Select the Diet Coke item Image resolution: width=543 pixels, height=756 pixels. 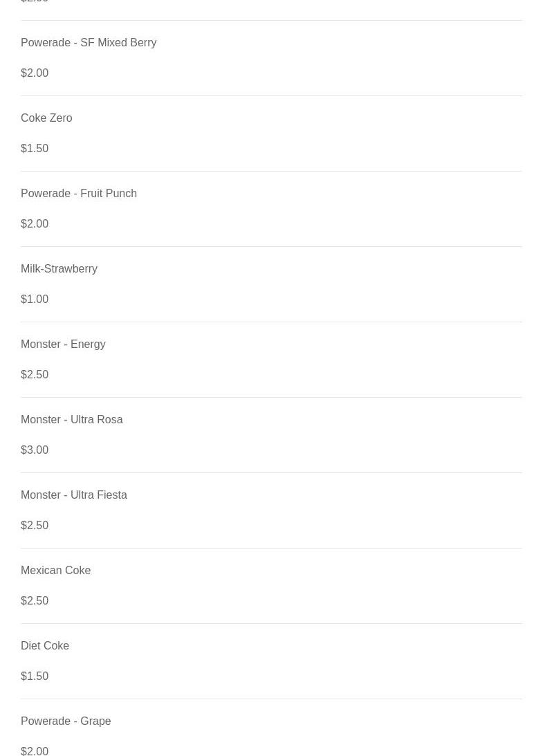click(x=45, y=646)
